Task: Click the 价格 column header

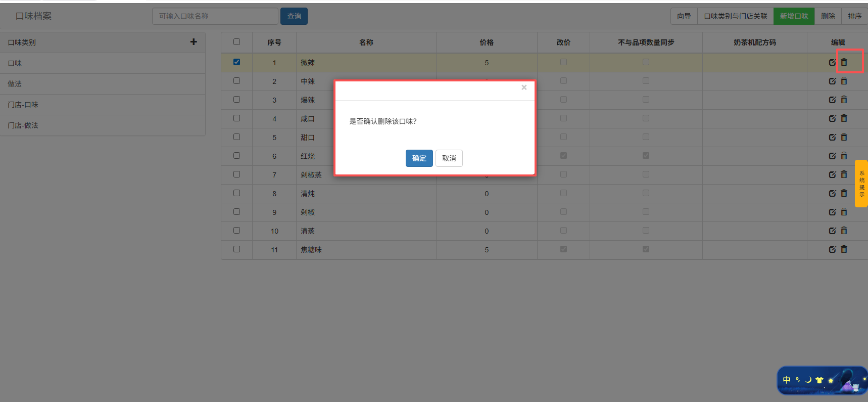Action: click(x=487, y=42)
